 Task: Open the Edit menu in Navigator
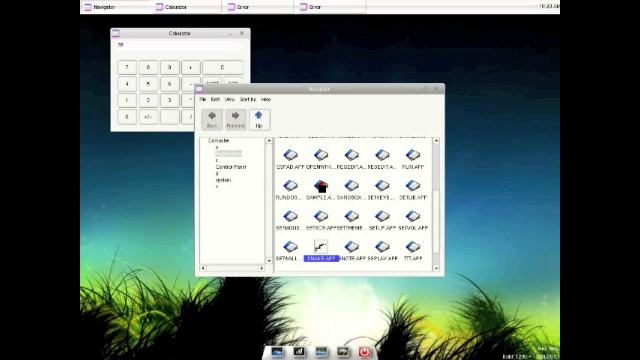point(215,100)
